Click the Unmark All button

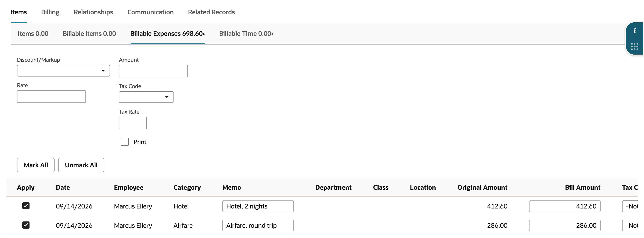[x=81, y=165]
